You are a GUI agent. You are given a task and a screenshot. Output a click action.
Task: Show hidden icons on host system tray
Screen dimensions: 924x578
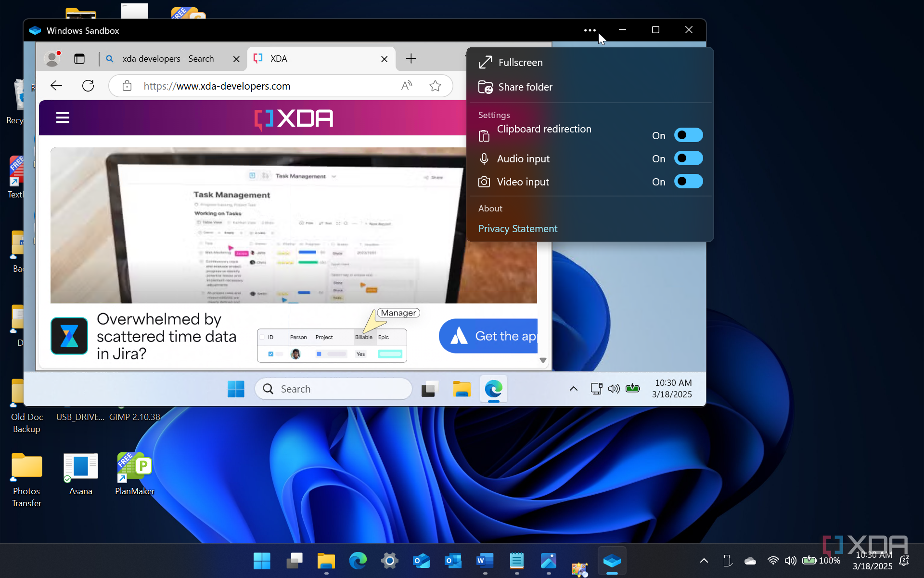coord(704,561)
